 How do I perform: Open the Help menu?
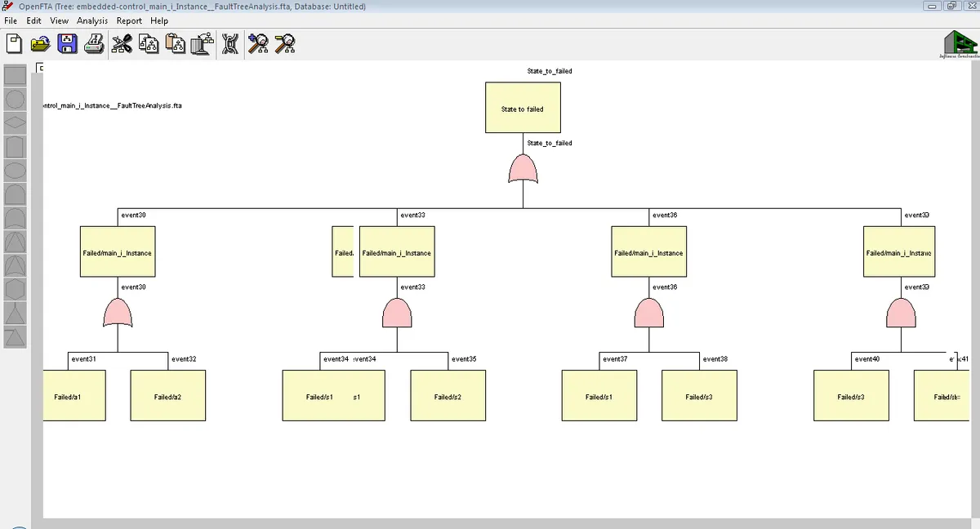click(x=159, y=20)
